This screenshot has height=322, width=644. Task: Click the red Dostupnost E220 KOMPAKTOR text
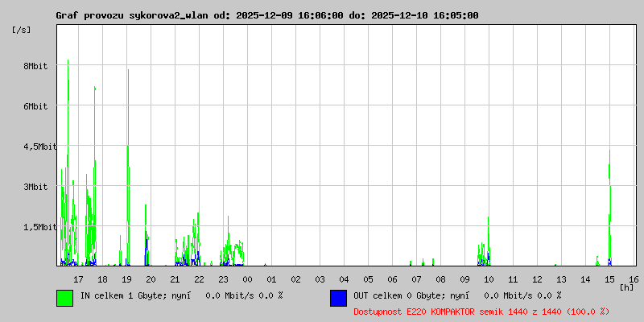tap(481, 312)
